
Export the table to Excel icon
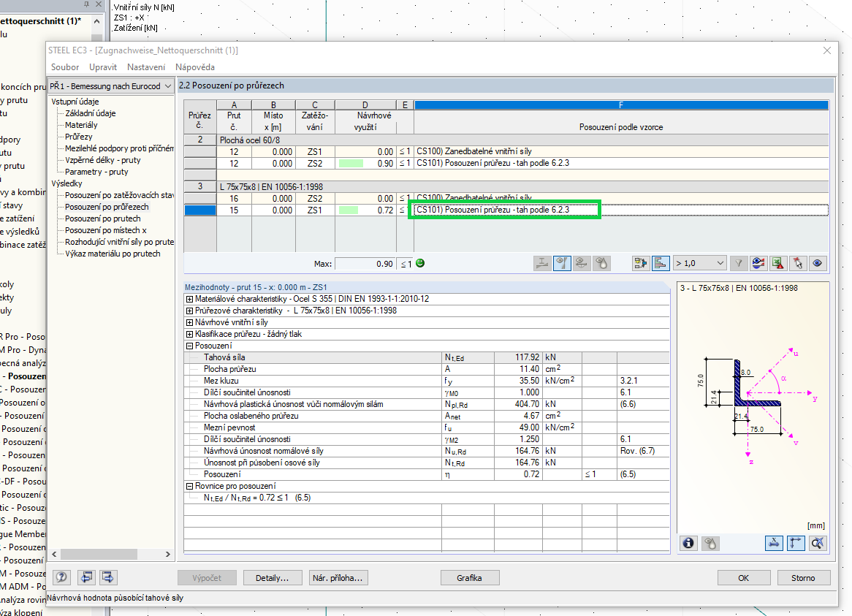pos(778,264)
